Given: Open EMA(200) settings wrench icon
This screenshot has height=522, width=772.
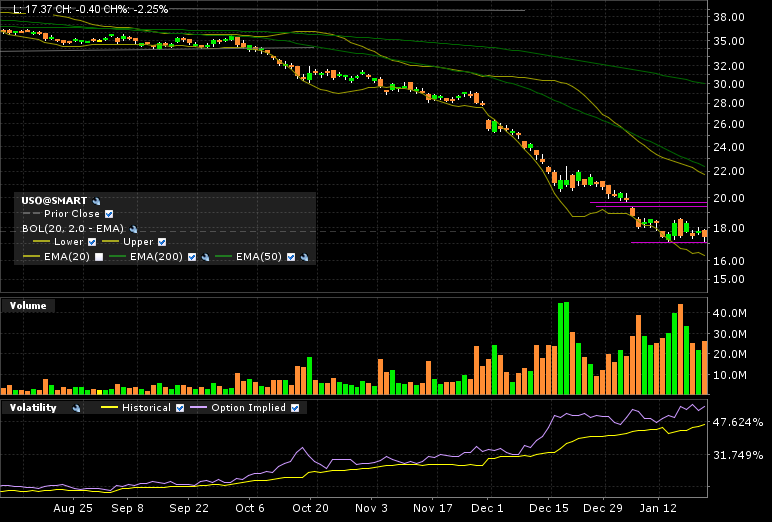Looking at the screenshot, I should click(x=205, y=257).
